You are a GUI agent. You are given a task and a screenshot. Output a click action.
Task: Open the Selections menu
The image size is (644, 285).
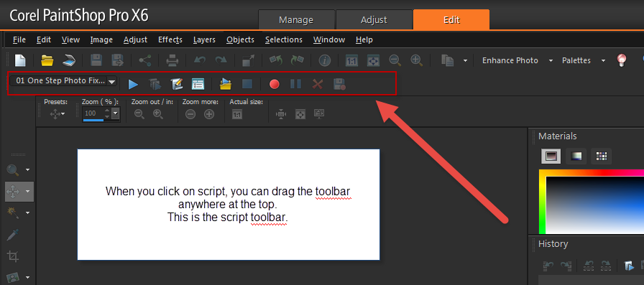284,39
